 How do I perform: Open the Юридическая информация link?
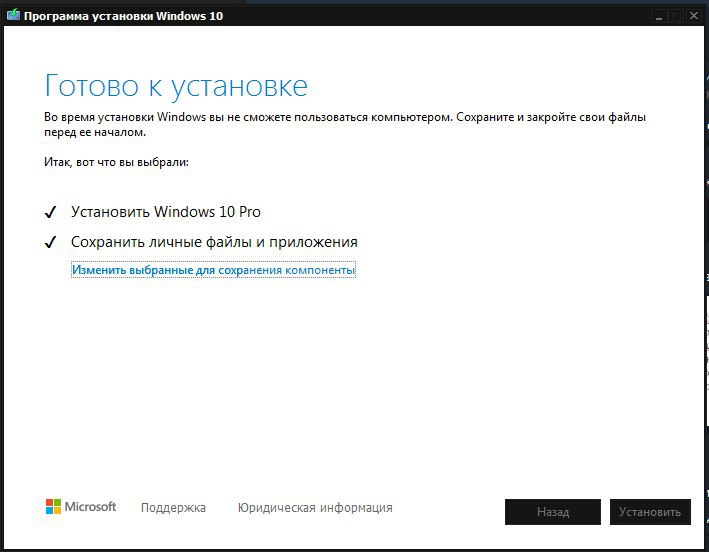click(315, 508)
